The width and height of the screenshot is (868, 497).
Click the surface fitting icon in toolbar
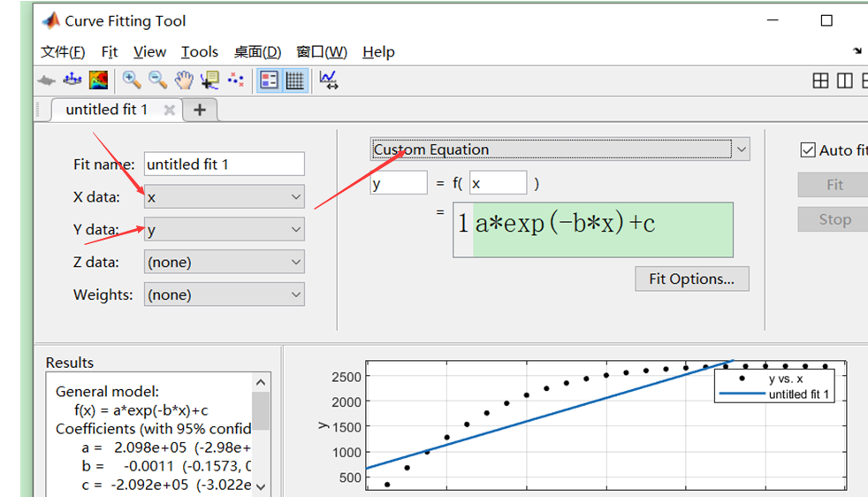72,80
